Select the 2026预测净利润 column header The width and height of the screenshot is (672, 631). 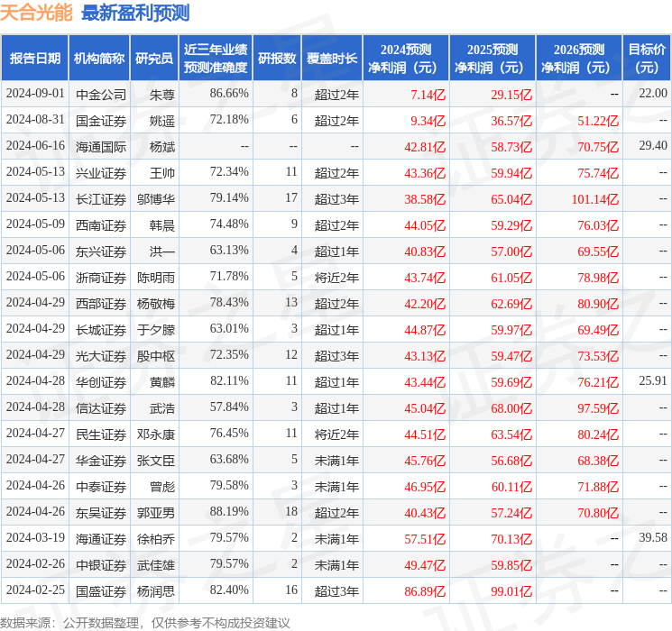(578, 59)
